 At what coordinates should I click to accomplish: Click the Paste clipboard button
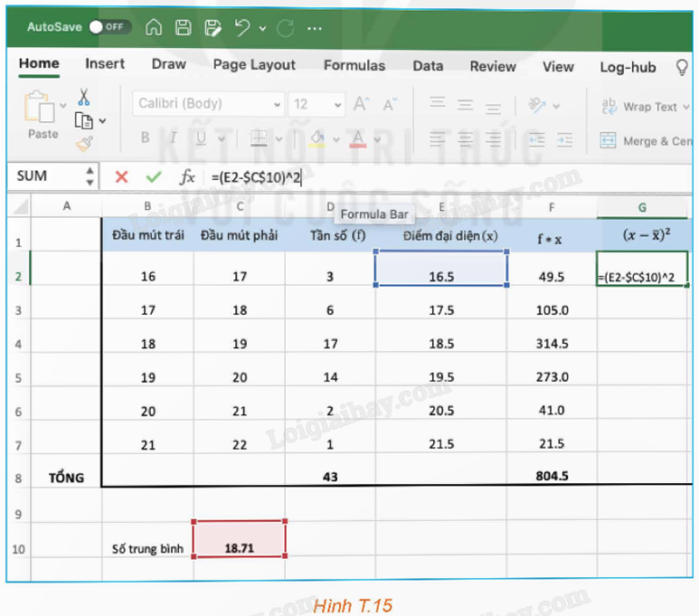(40, 114)
